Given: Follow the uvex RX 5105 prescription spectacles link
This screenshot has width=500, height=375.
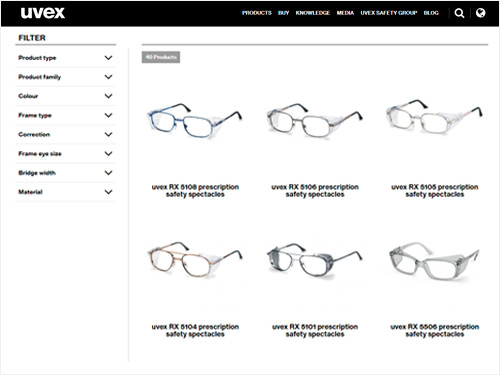Looking at the screenshot, I should click(x=434, y=191).
